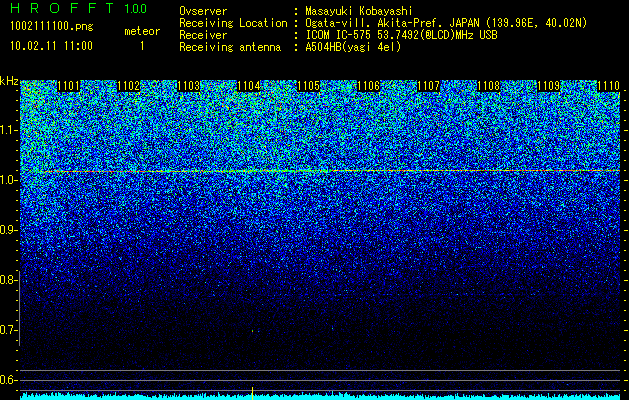The height and width of the screenshot is (400, 629).
Task: Click the 0.6 frequency axis label
Action: click(x=8, y=380)
